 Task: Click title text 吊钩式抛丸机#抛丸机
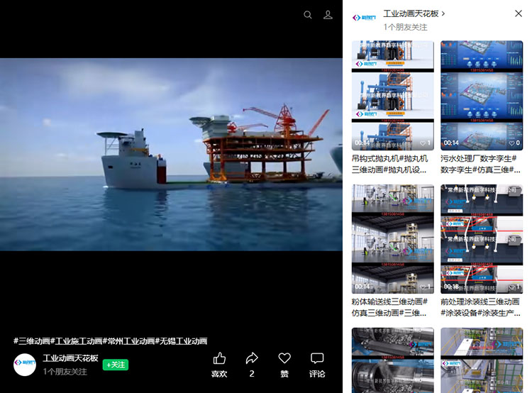point(389,158)
